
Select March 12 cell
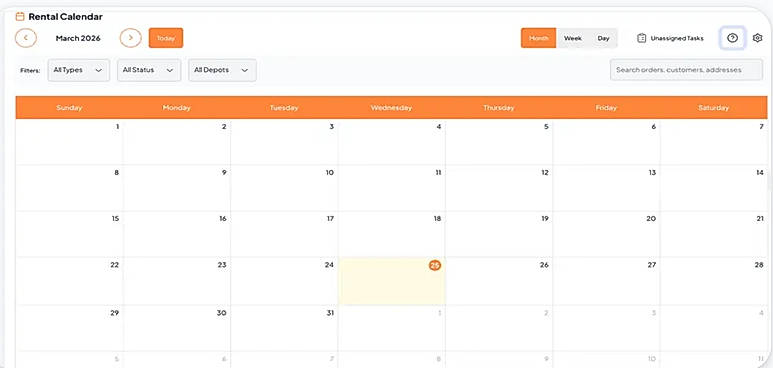[499, 188]
